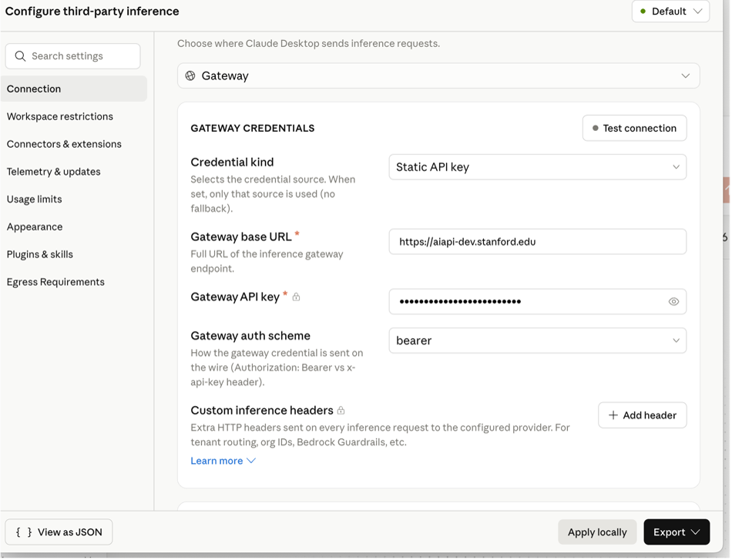Open Workspace restrictions settings
Screen dimensions: 732x560
click(x=60, y=116)
